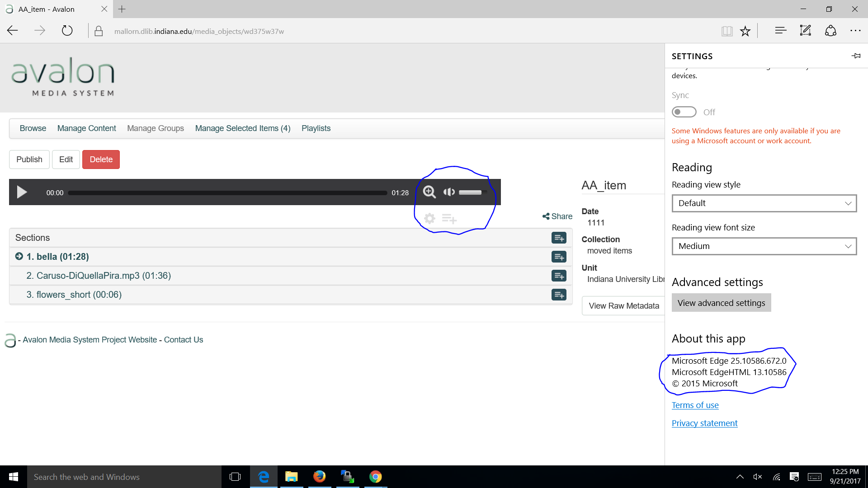Enable the Sync toggle in Settings
This screenshot has width=868, height=488.
684,112
